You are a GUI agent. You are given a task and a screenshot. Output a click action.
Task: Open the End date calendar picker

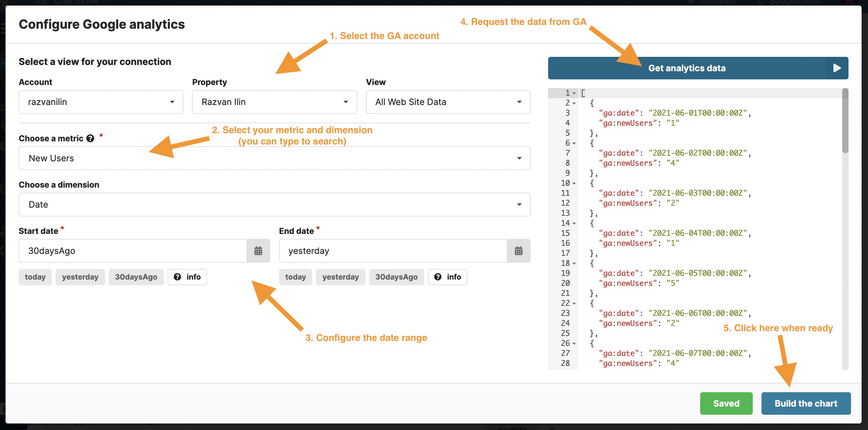[518, 251]
